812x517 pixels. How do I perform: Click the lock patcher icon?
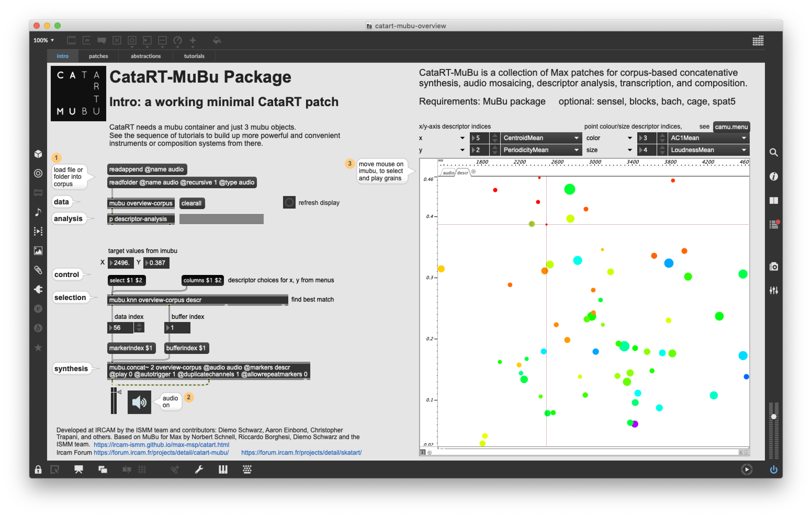(38, 469)
